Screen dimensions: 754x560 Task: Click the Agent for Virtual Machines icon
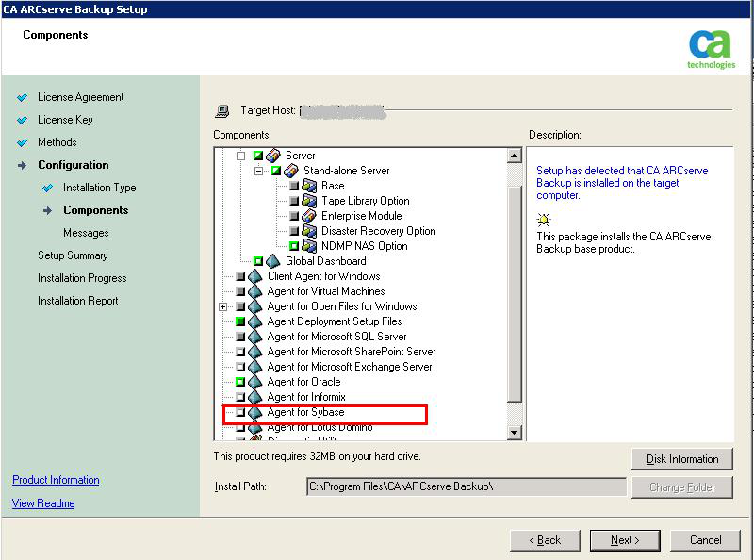point(254,291)
